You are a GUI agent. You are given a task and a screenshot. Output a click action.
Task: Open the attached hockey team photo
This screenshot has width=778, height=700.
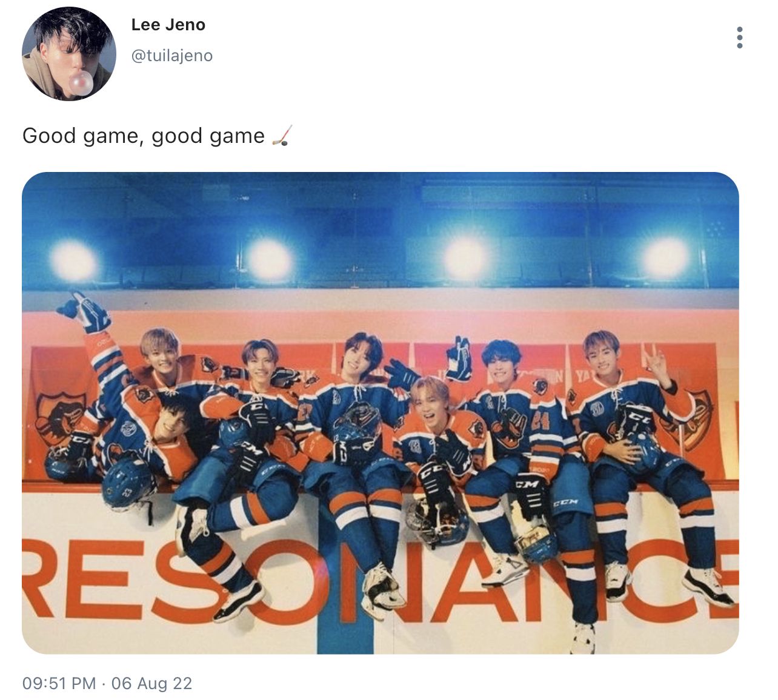(381, 413)
